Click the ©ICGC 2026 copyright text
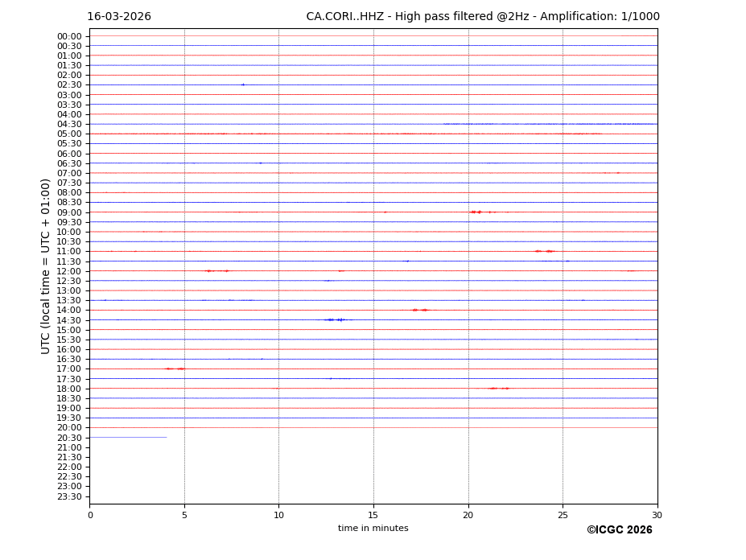 pyautogui.click(x=619, y=529)
